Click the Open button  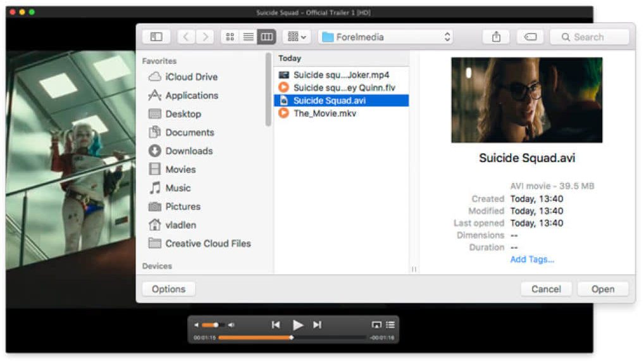(602, 289)
